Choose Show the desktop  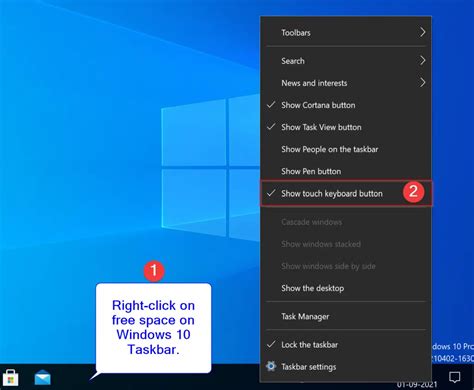[346, 288]
